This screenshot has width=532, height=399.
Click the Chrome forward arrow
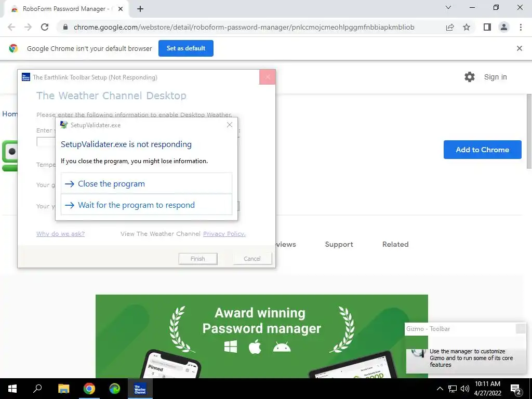coord(28,27)
